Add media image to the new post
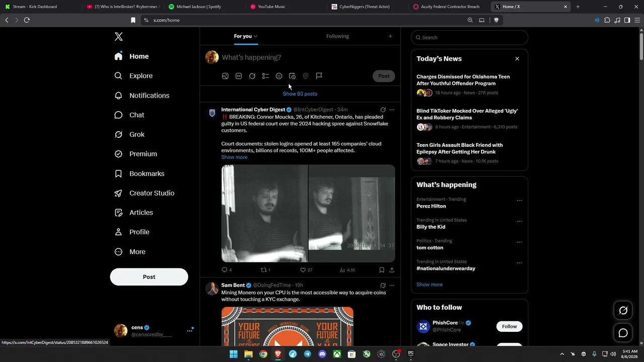 click(225, 76)
